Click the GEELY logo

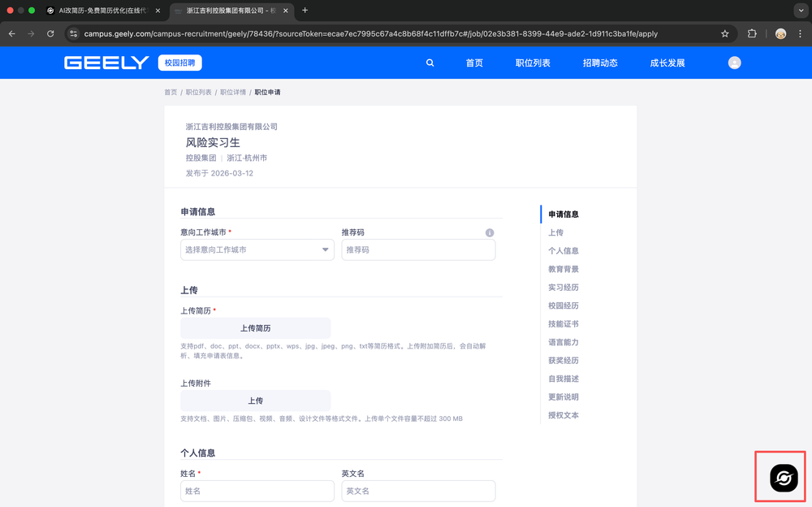click(x=106, y=63)
